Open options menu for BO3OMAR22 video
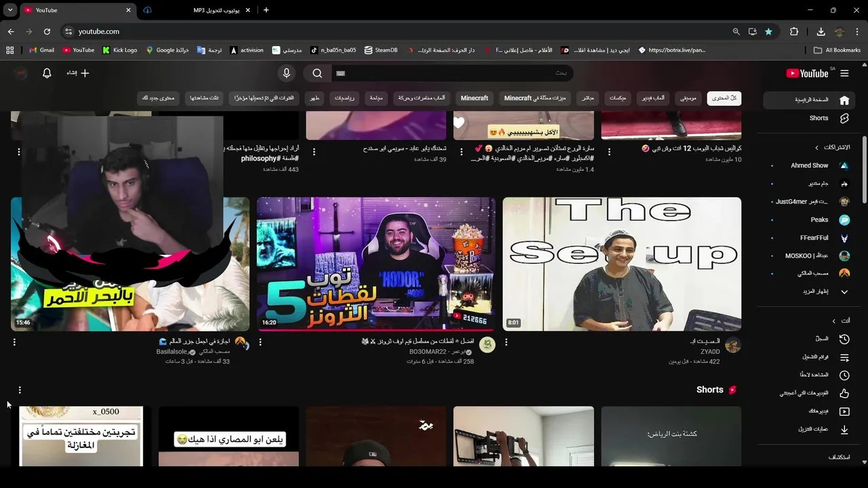This screenshot has height=488, width=868. [260, 343]
